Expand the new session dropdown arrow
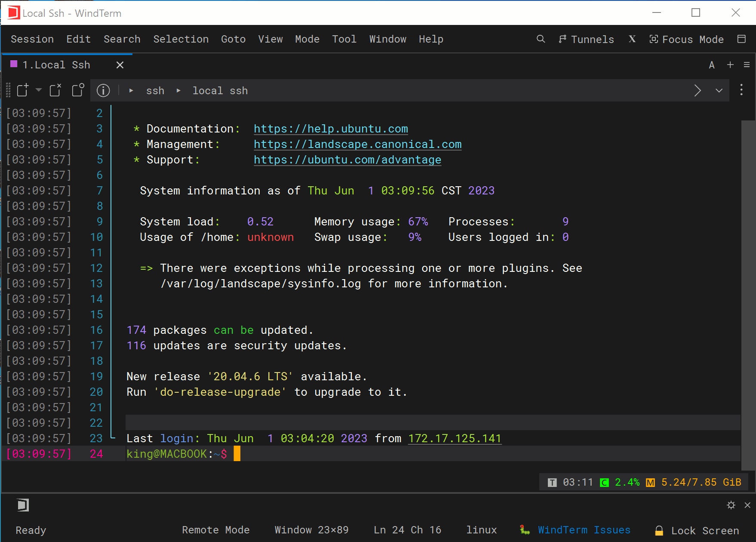The width and height of the screenshot is (756, 542). 39,90
